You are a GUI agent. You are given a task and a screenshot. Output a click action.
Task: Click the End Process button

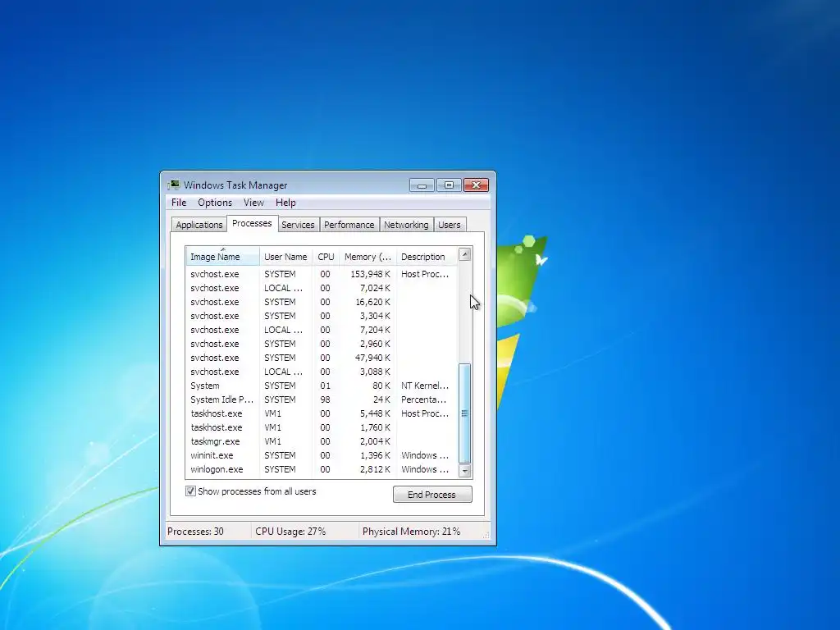coord(432,495)
